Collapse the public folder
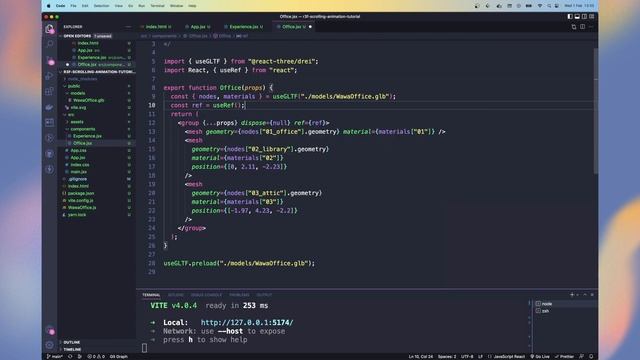 [x=97, y=86]
